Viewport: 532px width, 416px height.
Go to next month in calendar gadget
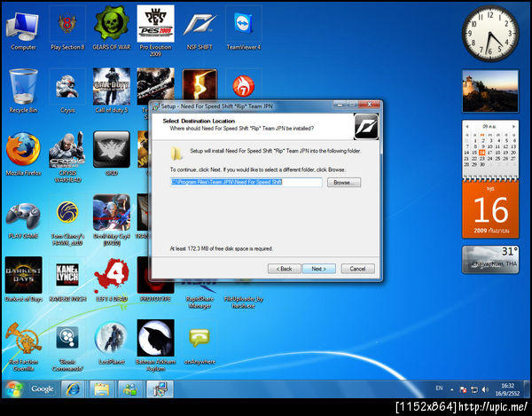(513, 127)
